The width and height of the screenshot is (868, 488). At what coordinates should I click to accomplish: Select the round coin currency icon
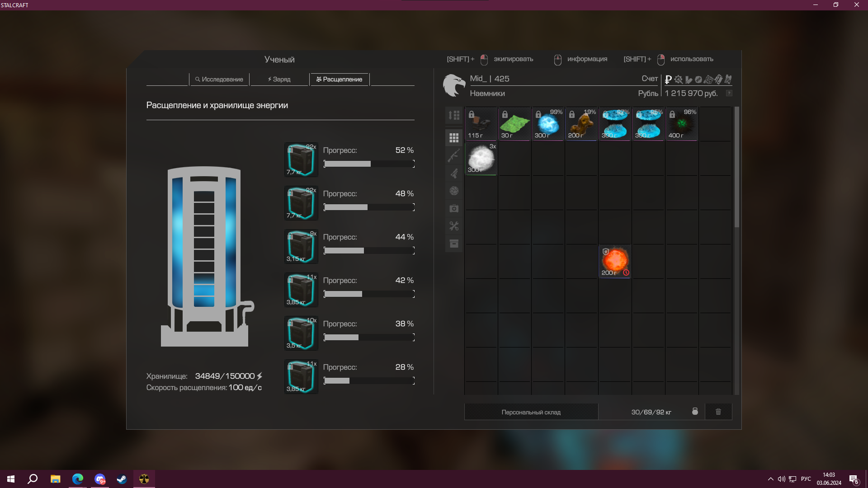tap(698, 80)
